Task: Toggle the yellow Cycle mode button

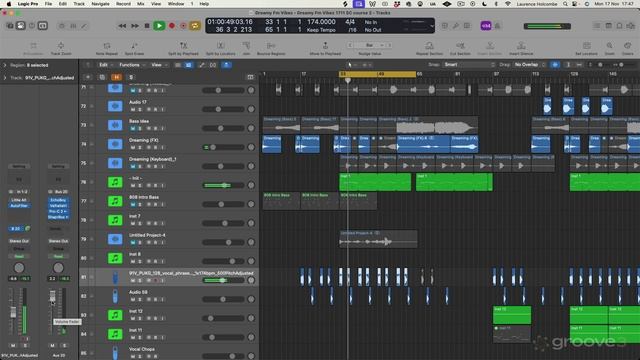Action: click(x=195, y=26)
